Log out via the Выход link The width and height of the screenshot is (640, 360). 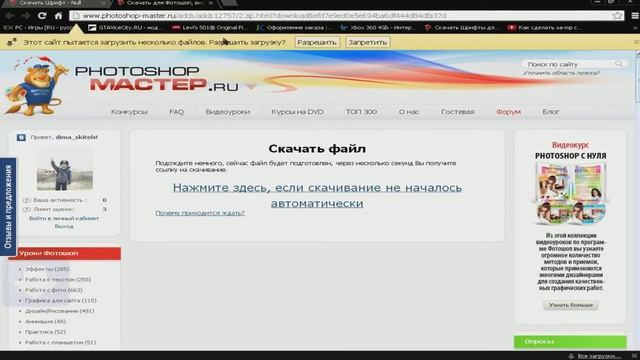tap(64, 226)
